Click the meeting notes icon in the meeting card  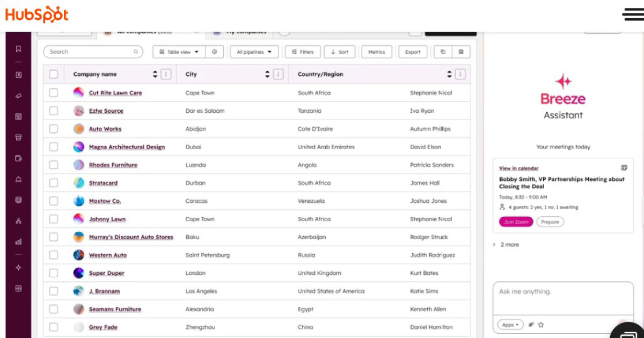[x=624, y=168]
